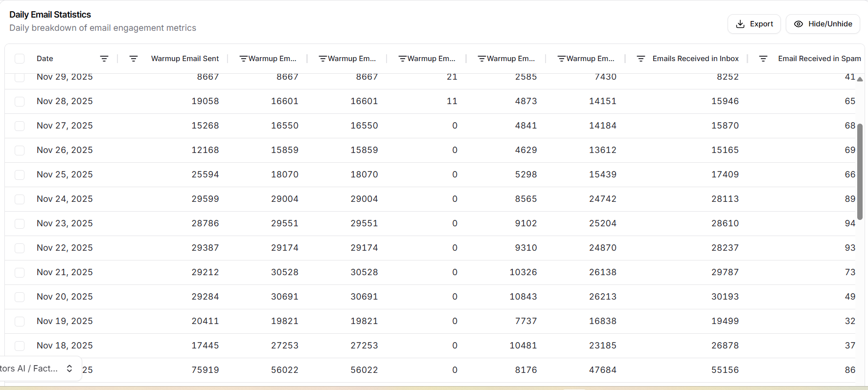Click the download icon on Export
Viewport: 868px width, 390px height.
tap(740, 24)
